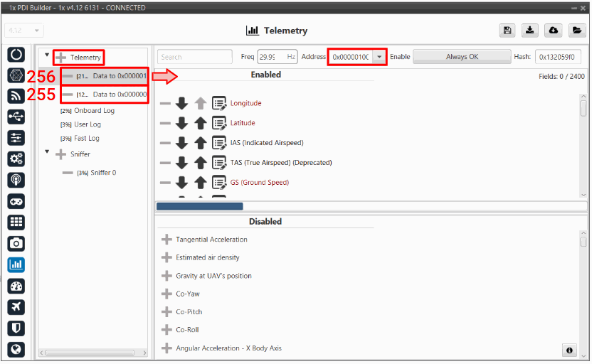Enable Co-Yaw field with plus icon
This screenshot has height=364, width=592.
coord(167,294)
